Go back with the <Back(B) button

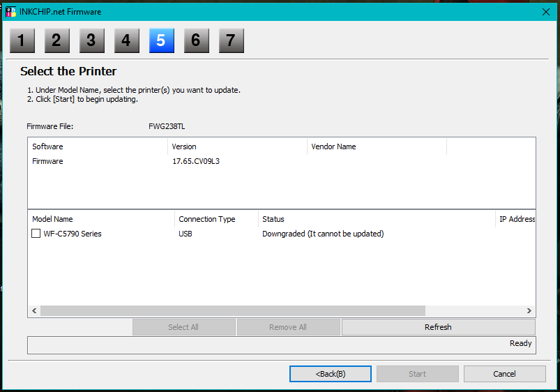[x=331, y=374]
